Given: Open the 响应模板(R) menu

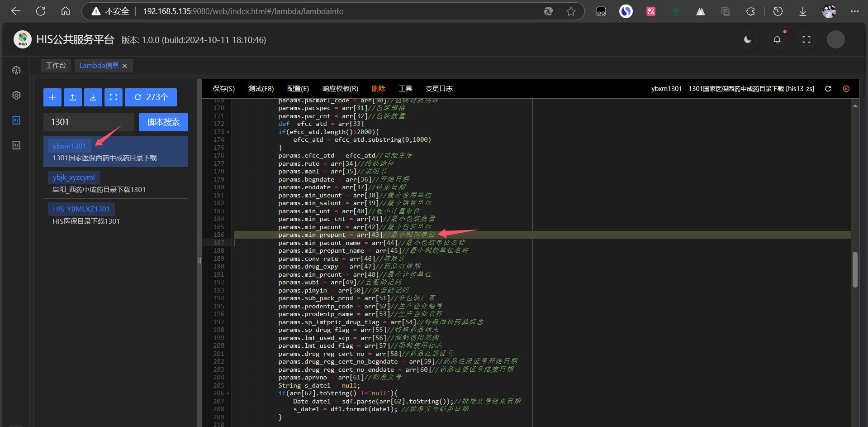Looking at the screenshot, I should pyautogui.click(x=341, y=89).
